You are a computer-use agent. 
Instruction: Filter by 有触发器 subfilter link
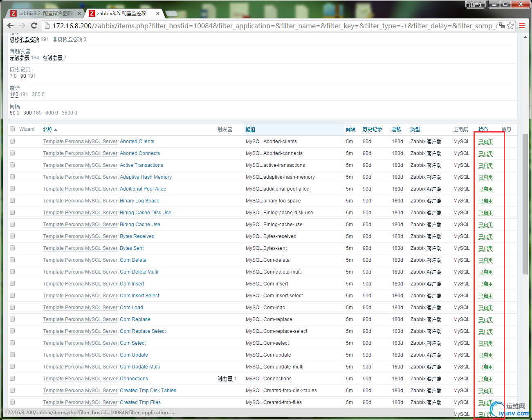pos(53,58)
